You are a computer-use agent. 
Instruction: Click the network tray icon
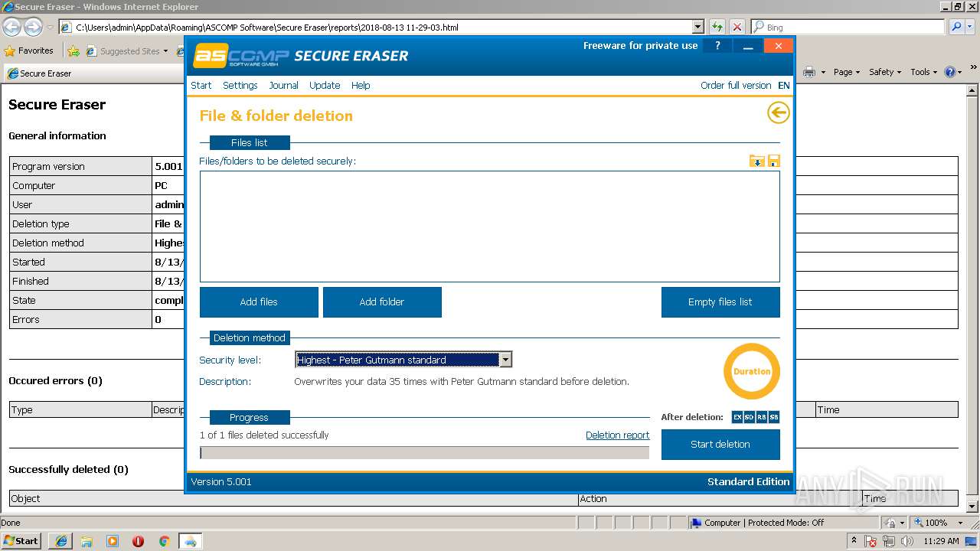coord(890,541)
